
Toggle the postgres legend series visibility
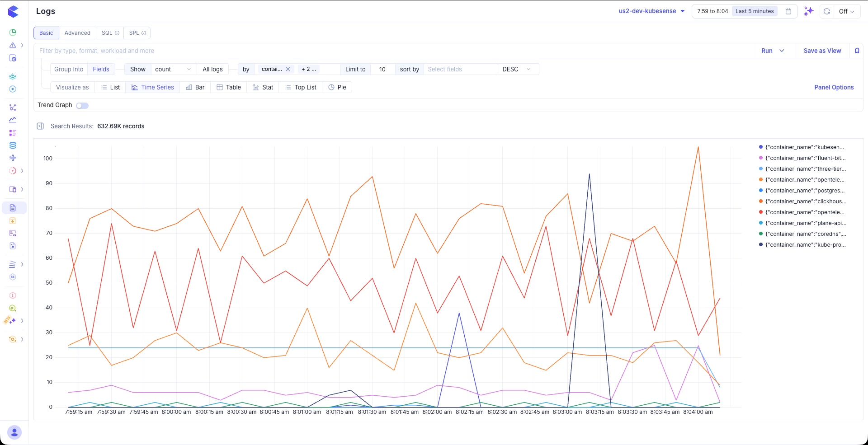pyautogui.click(x=802, y=191)
